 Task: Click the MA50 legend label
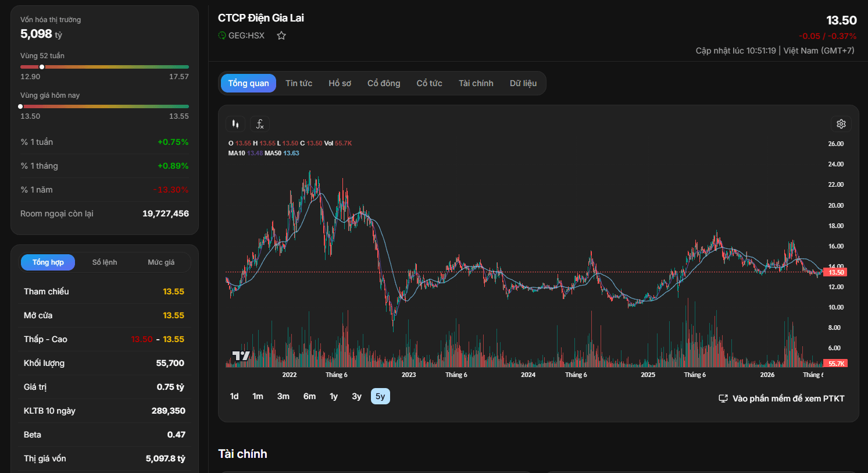click(273, 153)
